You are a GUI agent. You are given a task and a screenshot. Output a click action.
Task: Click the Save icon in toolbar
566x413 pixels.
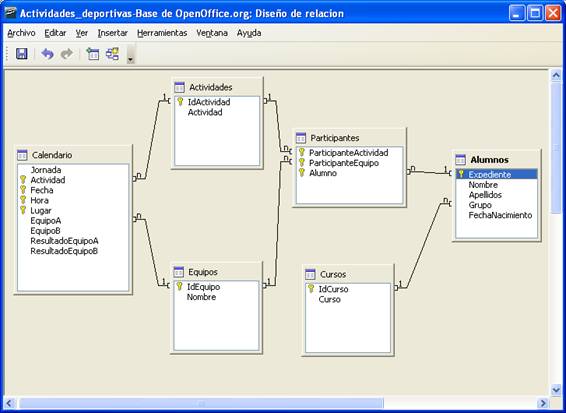[x=22, y=54]
